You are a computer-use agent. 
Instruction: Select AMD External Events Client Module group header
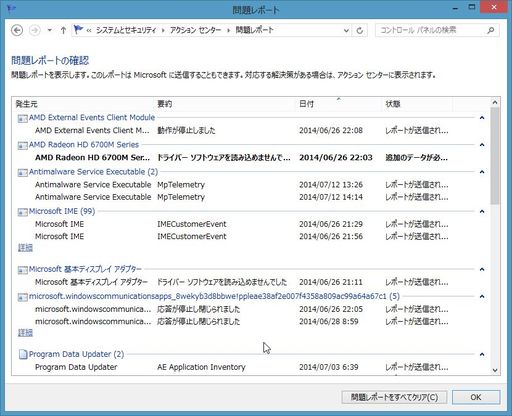point(92,118)
